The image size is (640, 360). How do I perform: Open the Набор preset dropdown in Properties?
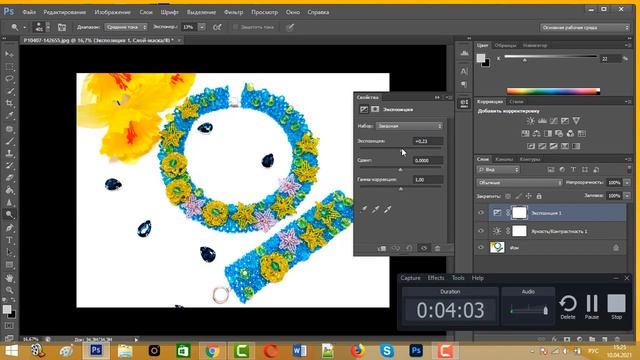pos(409,126)
